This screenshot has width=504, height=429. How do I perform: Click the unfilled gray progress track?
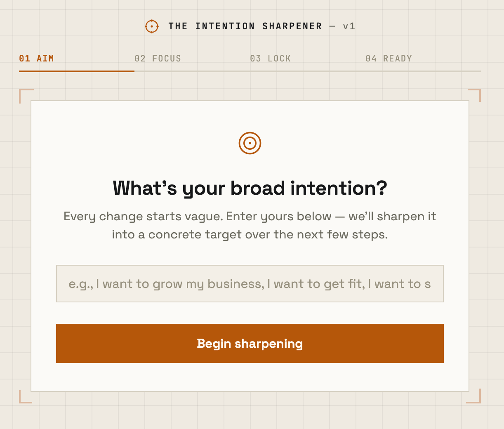308,71
